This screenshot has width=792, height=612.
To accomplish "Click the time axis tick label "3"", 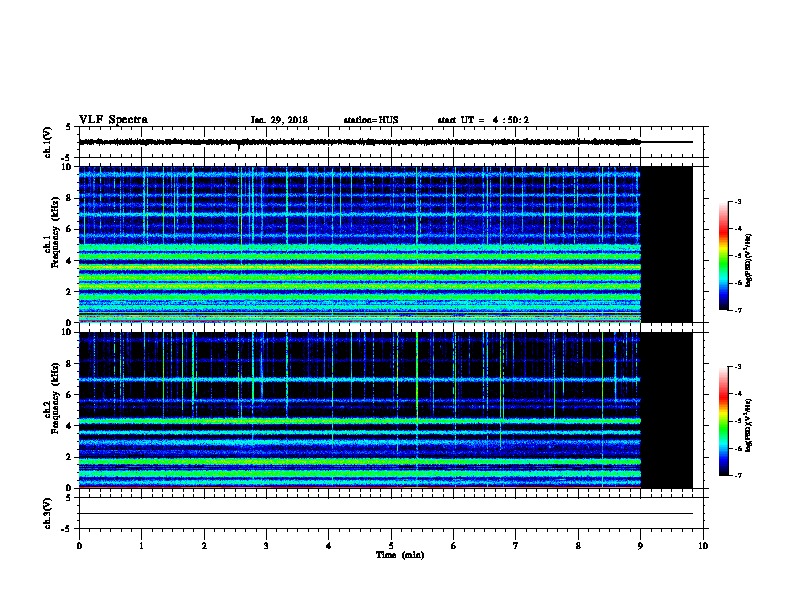I will click(x=266, y=545).
